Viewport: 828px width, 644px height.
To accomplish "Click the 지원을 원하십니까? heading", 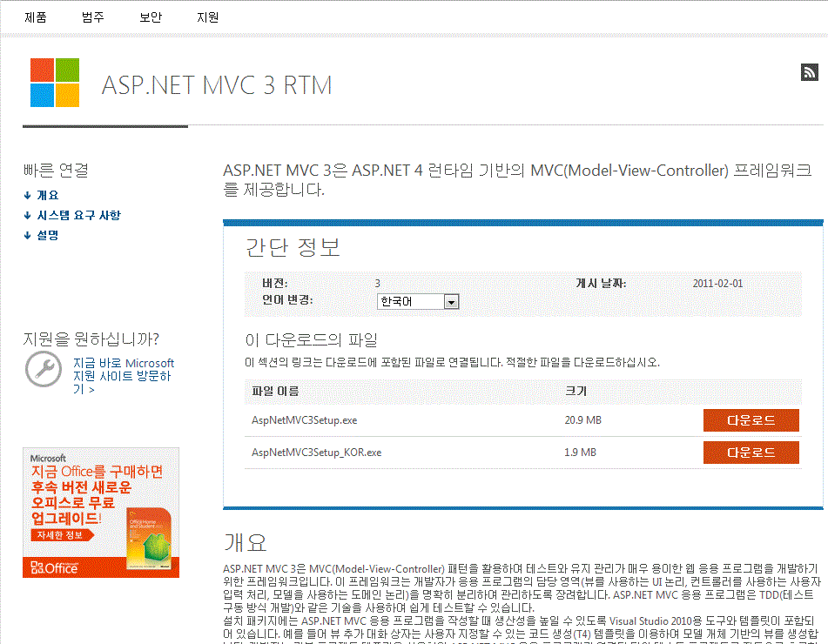I will 91,339.
